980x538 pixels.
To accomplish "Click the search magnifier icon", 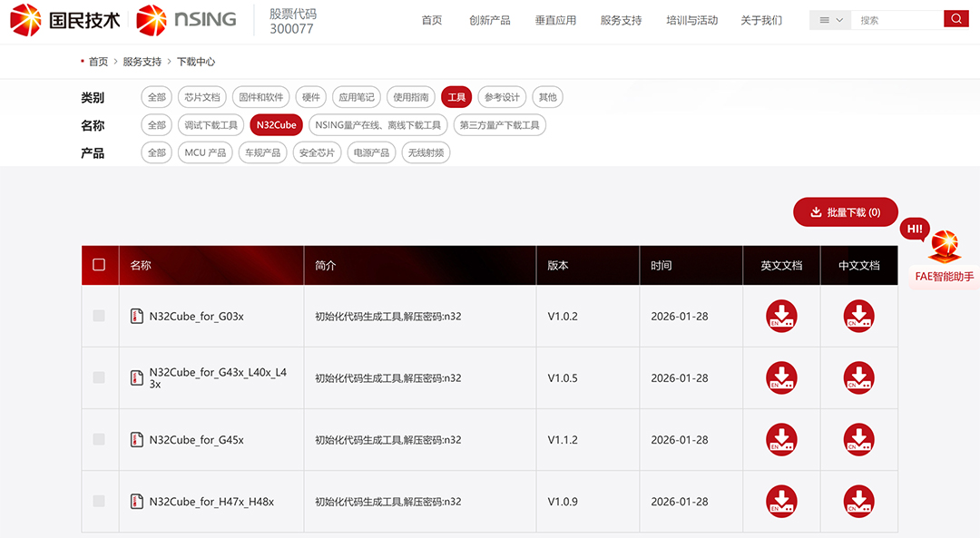I will click(x=956, y=17).
